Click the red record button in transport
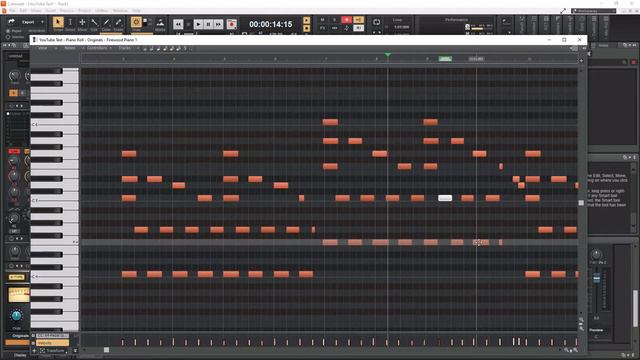640x360 pixels. pos(231,24)
